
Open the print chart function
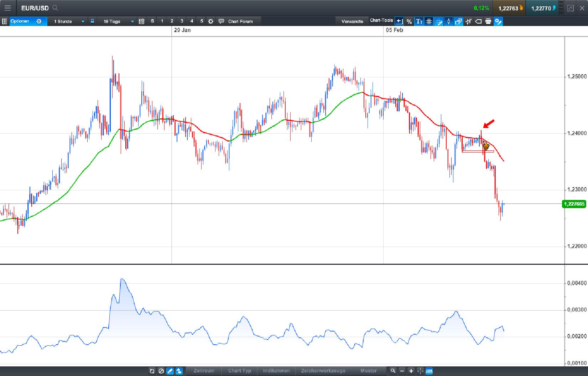pyautogui.click(x=488, y=21)
